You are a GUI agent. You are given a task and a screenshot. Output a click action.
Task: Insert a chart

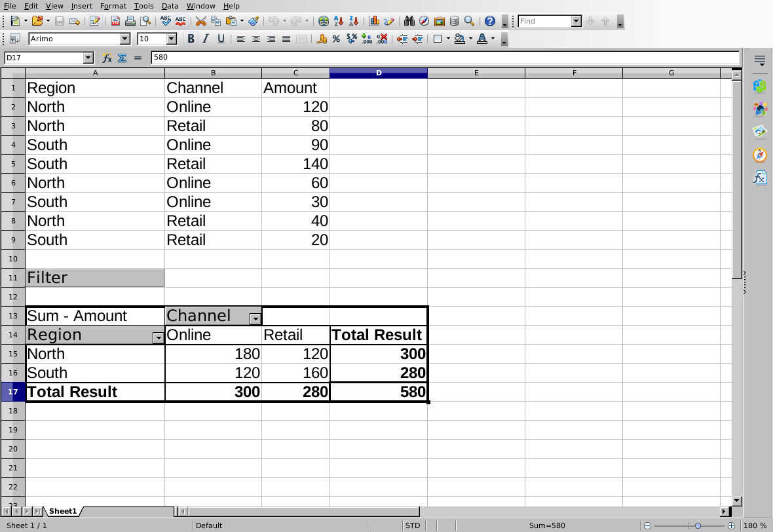(374, 21)
